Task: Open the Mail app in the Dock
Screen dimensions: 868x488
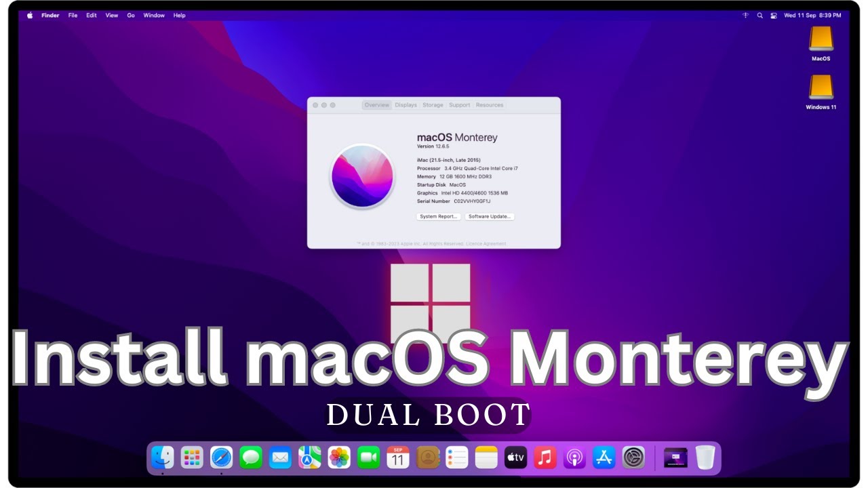Action: [x=280, y=457]
